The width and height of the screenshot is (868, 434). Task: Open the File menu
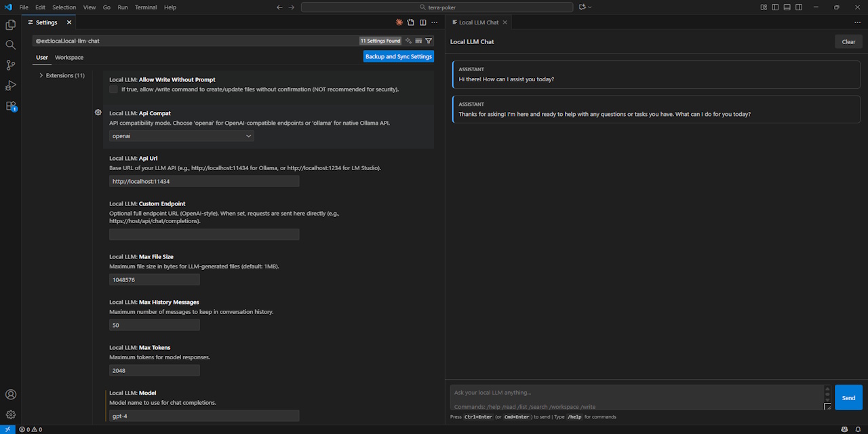click(24, 7)
